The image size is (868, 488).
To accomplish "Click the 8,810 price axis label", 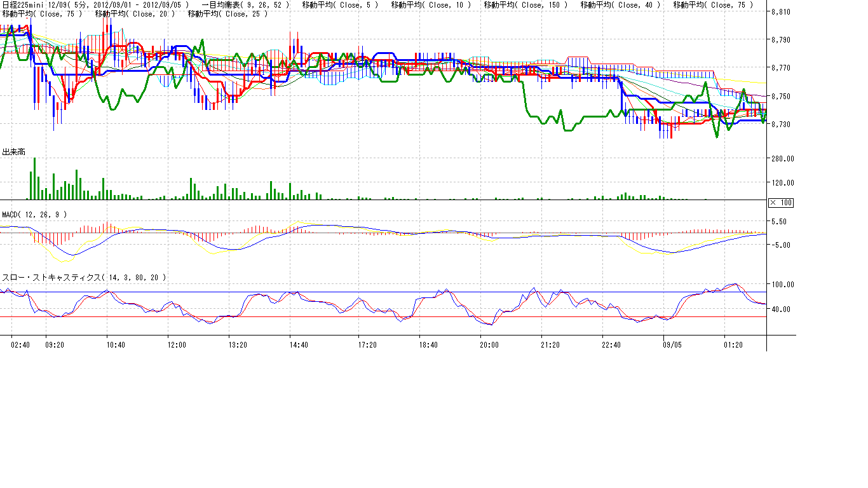I will click(780, 12).
